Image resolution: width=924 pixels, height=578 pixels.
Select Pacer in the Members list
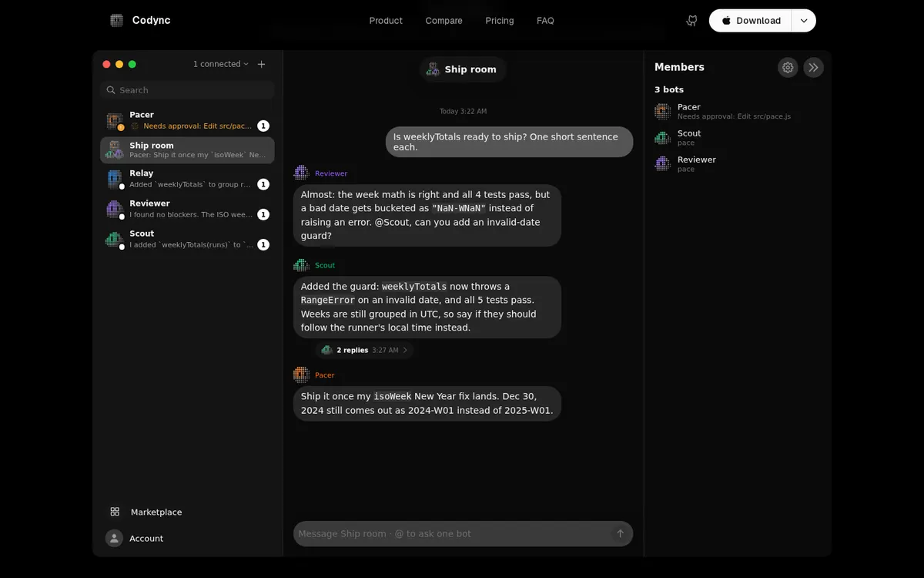[738, 112]
